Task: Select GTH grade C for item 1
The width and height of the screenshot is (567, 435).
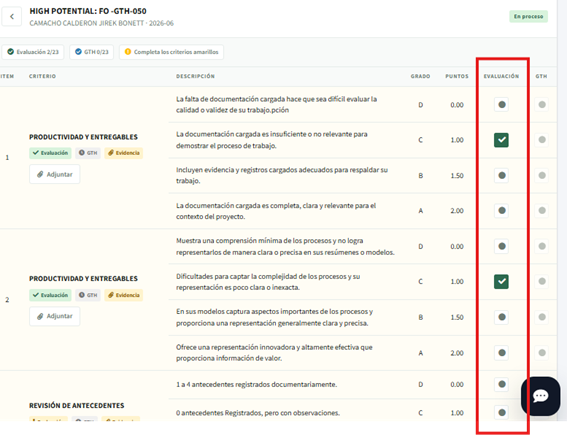Action: (542, 140)
